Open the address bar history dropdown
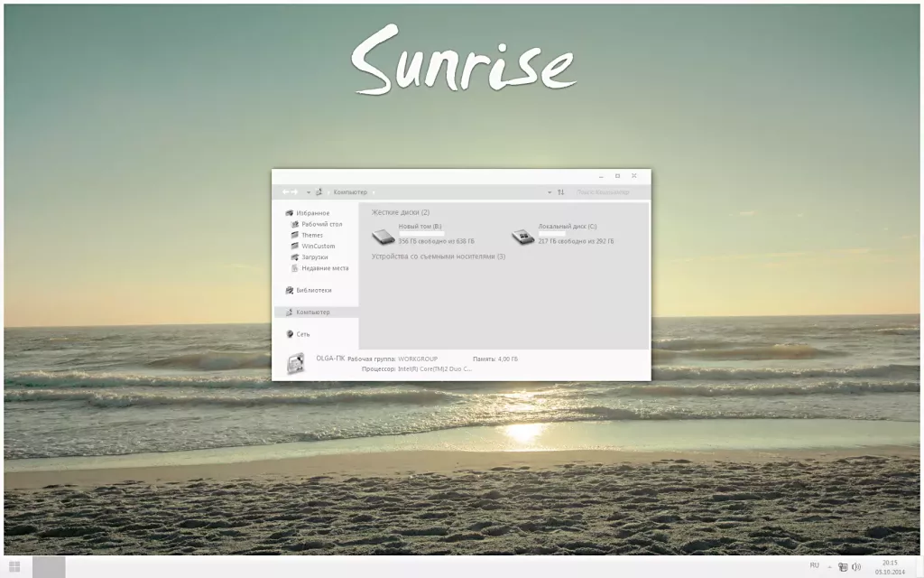 click(549, 191)
